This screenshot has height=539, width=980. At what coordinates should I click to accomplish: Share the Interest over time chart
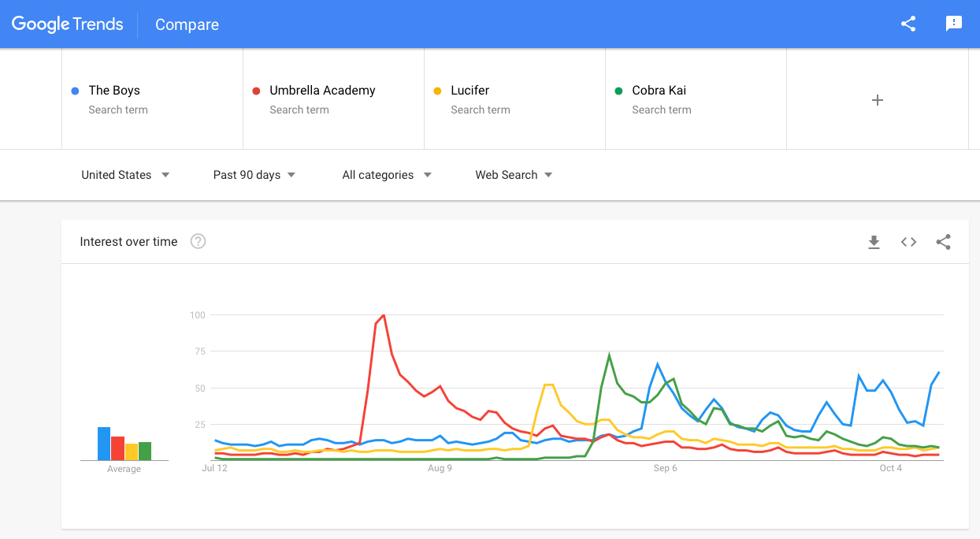tap(943, 242)
